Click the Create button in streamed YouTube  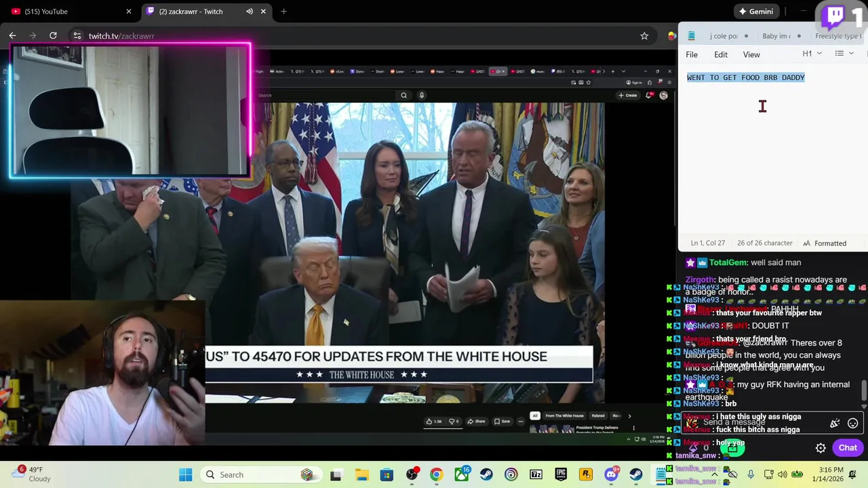627,96
